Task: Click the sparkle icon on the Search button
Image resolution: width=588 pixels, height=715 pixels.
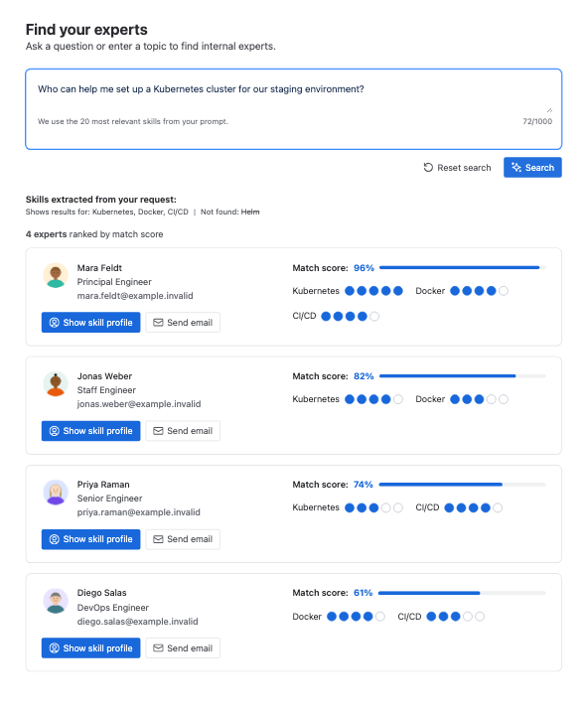Action: 516,168
